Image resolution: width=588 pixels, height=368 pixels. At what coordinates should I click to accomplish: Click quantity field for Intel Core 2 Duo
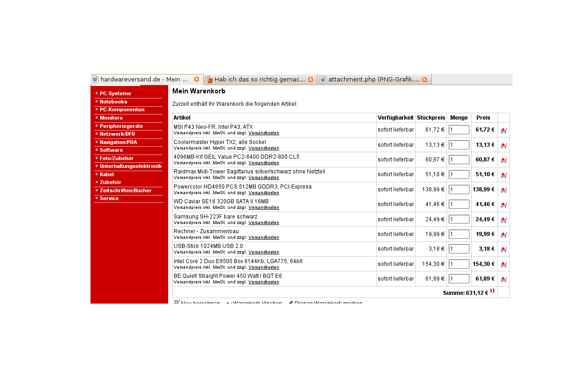coord(459,264)
